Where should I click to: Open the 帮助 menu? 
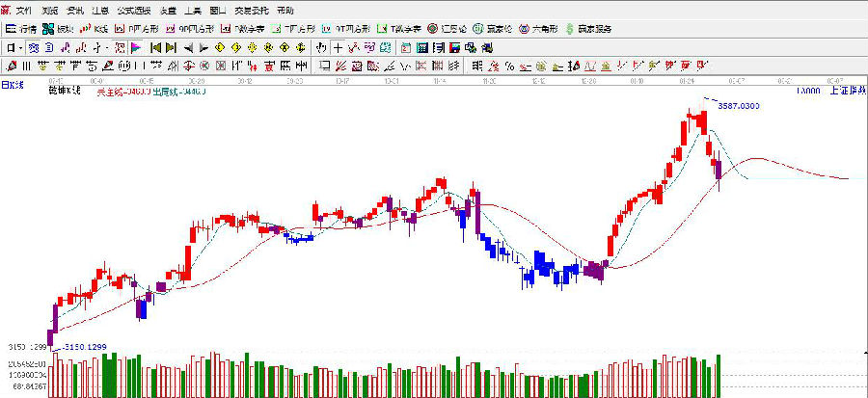285,10
